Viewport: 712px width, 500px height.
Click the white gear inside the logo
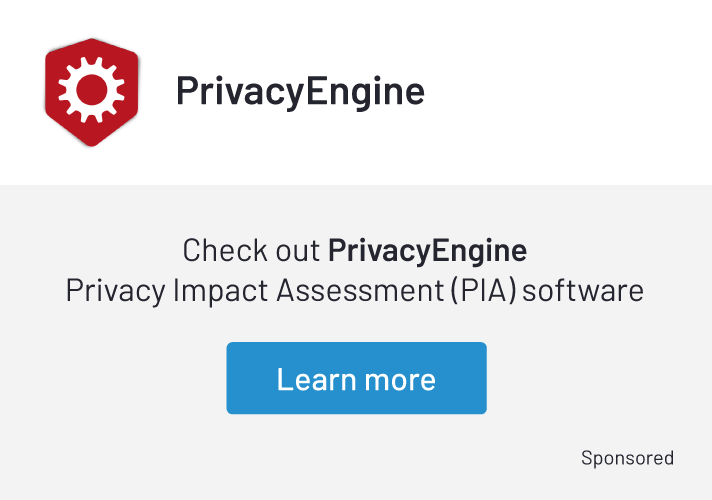click(90, 90)
